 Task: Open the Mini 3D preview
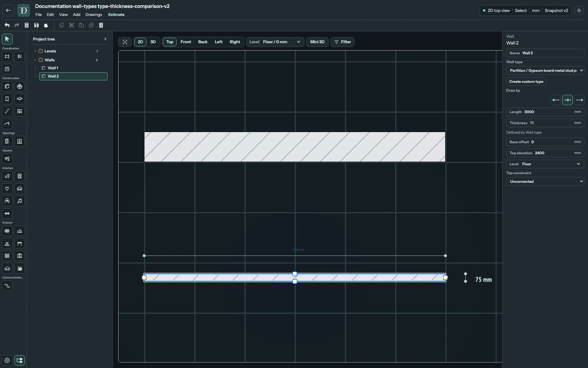pos(317,42)
